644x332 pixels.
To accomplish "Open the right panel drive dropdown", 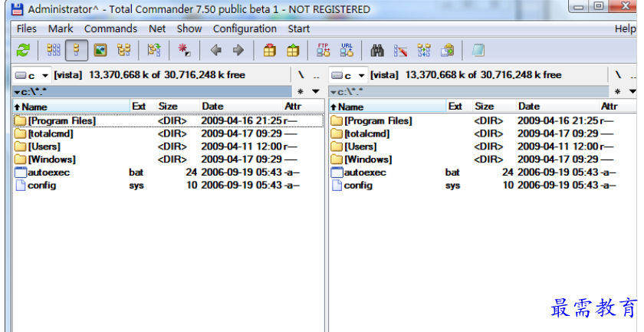I will coord(348,76).
